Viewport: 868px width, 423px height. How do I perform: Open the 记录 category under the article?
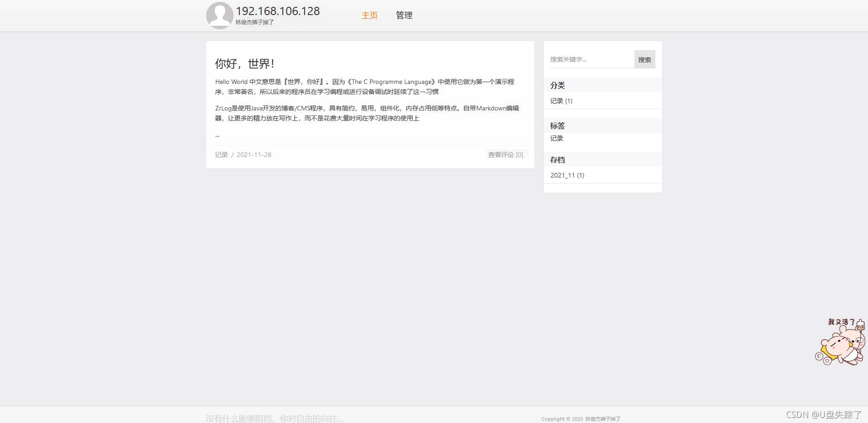221,155
